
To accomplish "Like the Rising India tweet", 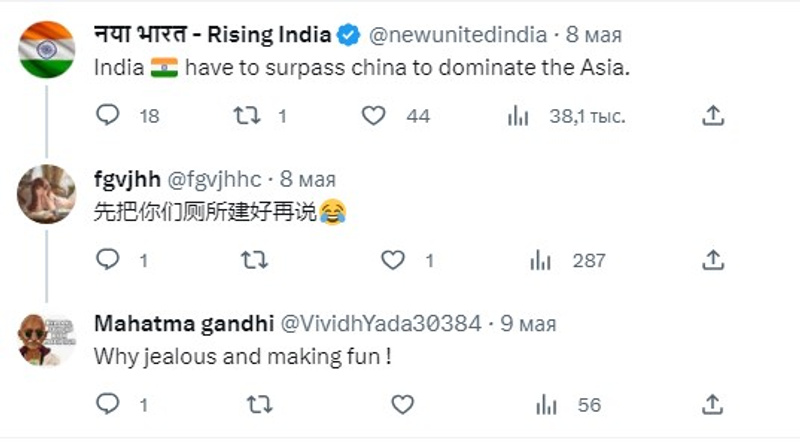I will (x=373, y=116).
